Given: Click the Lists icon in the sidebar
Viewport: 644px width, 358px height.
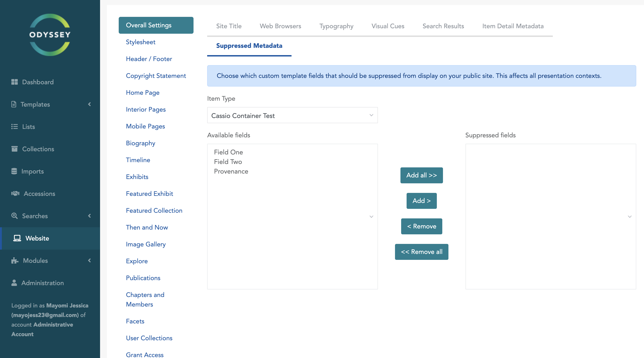Looking at the screenshot, I should (x=15, y=126).
